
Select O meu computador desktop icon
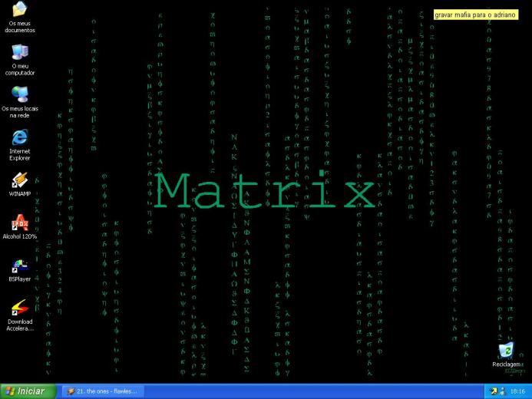20,52
